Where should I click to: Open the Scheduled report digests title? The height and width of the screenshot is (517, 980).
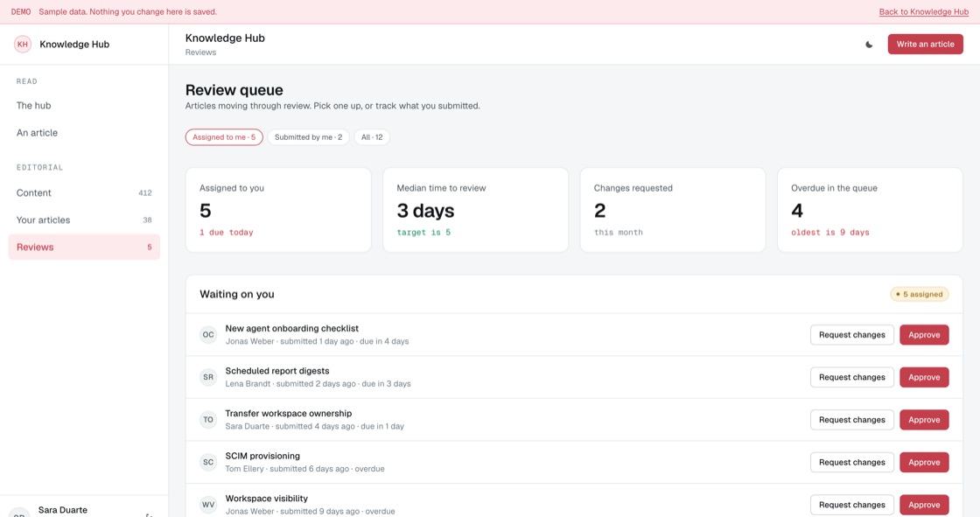click(x=276, y=371)
